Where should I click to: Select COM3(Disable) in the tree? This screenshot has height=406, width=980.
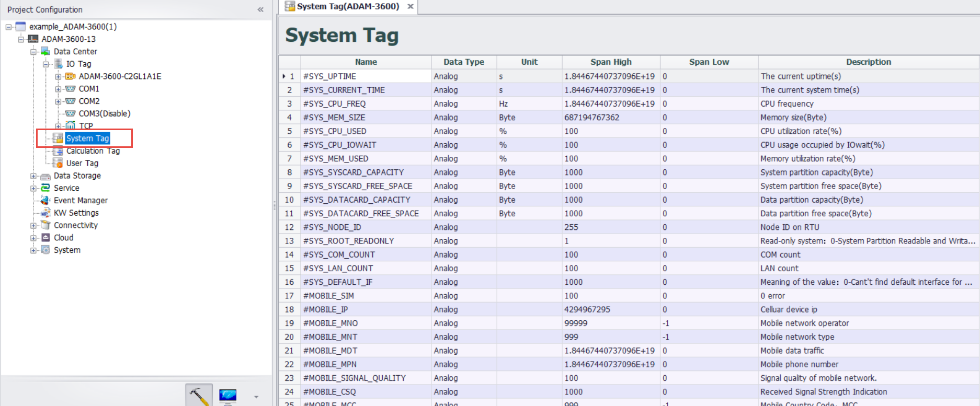coord(104,113)
